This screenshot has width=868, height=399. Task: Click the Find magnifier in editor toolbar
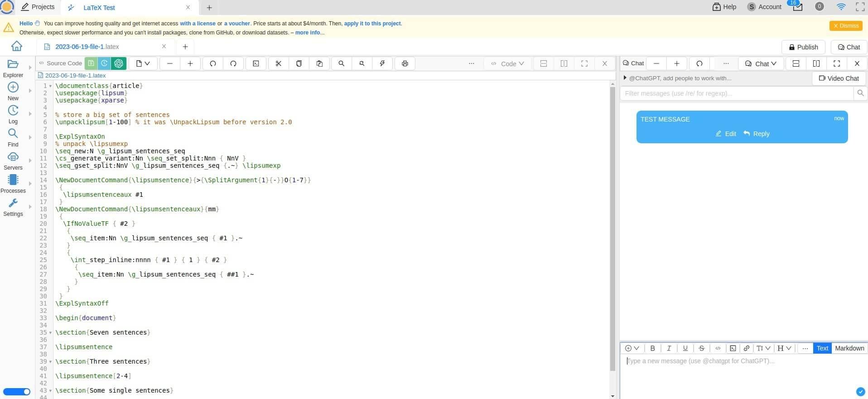(x=342, y=63)
